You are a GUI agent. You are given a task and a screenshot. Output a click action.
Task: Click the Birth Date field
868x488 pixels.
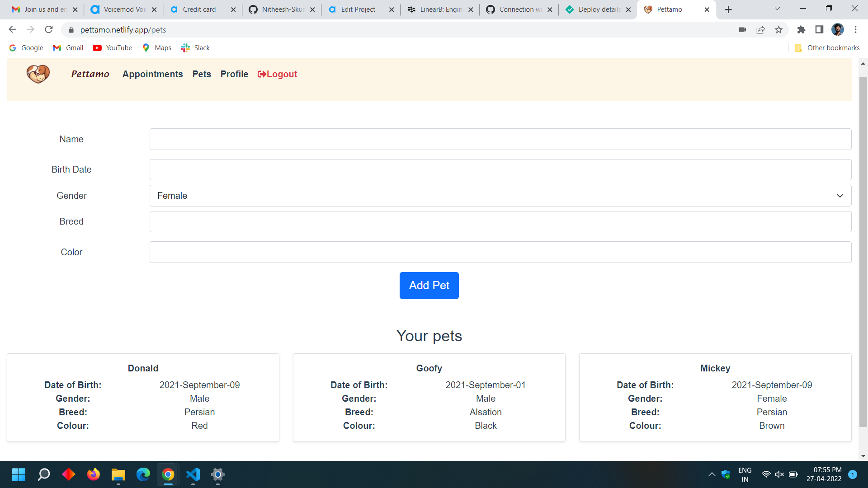coord(500,169)
